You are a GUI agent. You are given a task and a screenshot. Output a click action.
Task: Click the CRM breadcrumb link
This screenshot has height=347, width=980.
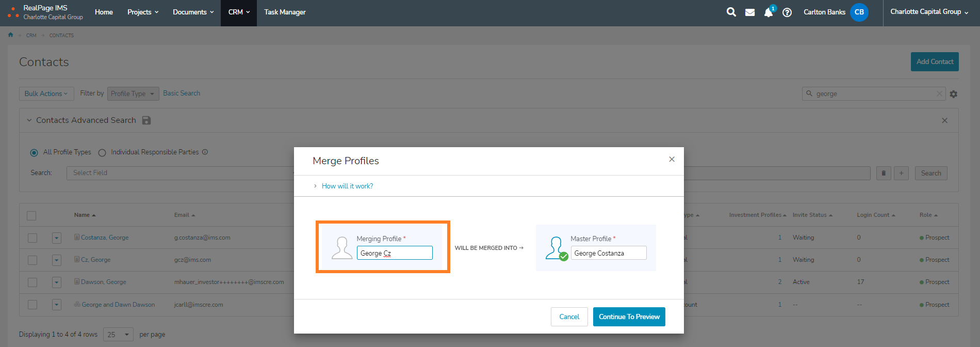pyautogui.click(x=31, y=36)
